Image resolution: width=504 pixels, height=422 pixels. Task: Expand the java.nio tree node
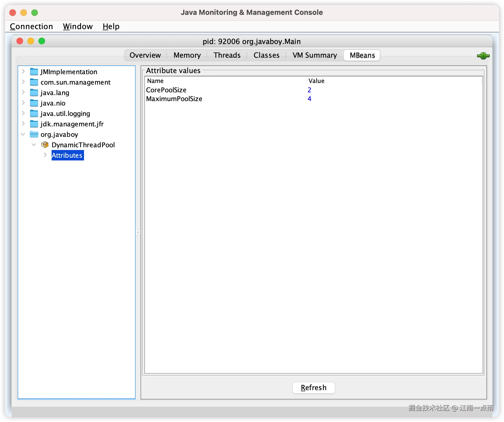tap(23, 103)
